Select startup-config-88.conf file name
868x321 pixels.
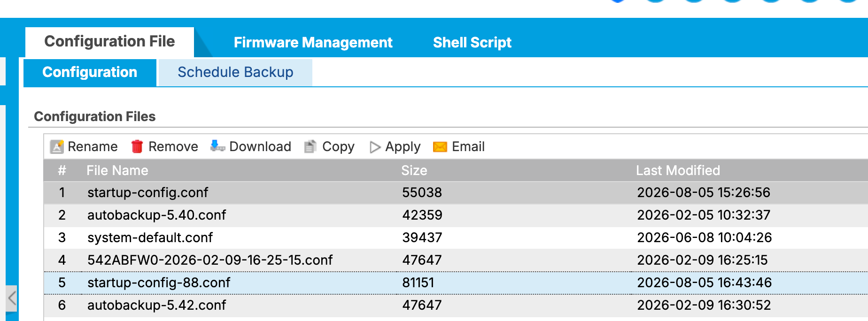click(x=159, y=283)
